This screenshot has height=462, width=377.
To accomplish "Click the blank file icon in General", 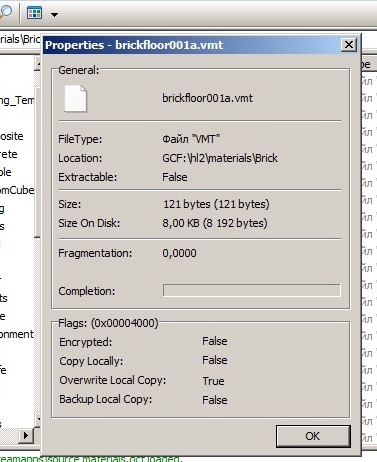I will (75, 98).
